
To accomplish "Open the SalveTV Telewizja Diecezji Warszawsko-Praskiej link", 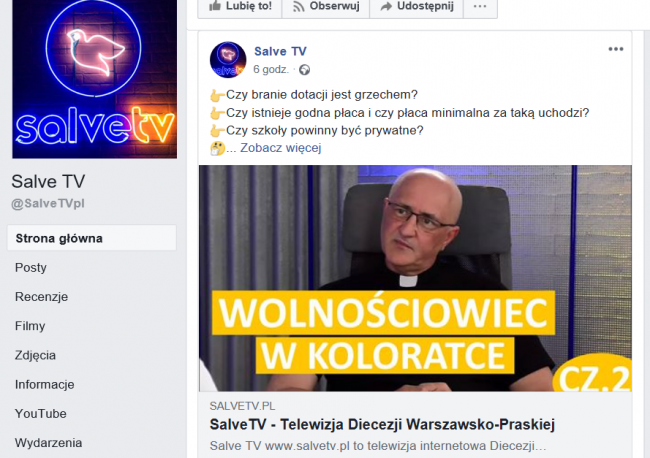I will (x=382, y=424).
